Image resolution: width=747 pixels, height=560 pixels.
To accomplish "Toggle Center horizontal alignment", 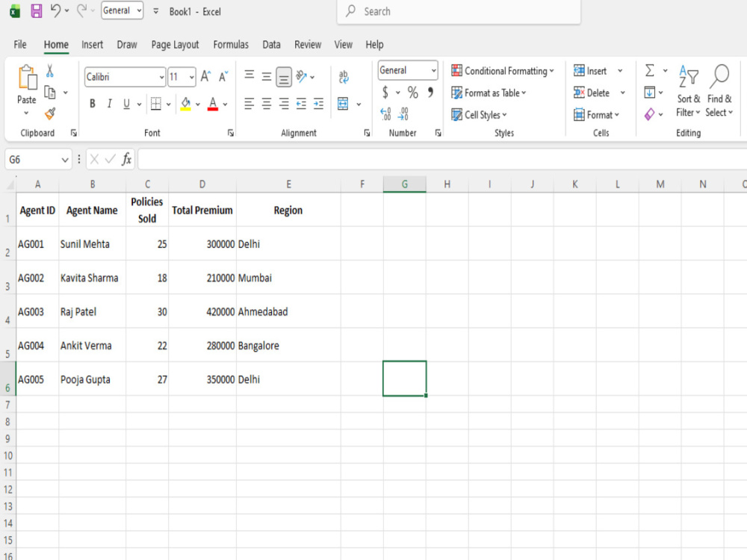I will [267, 103].
